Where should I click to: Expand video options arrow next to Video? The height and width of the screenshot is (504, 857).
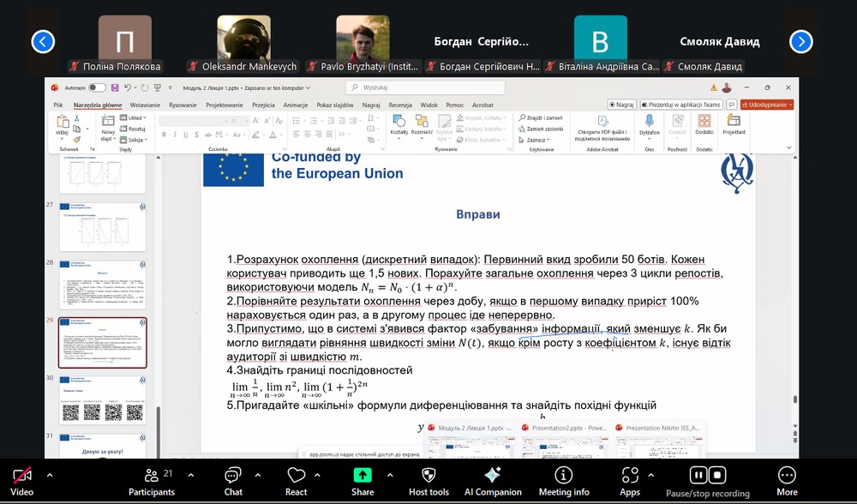pyautogui.click(x=49, y=474)
